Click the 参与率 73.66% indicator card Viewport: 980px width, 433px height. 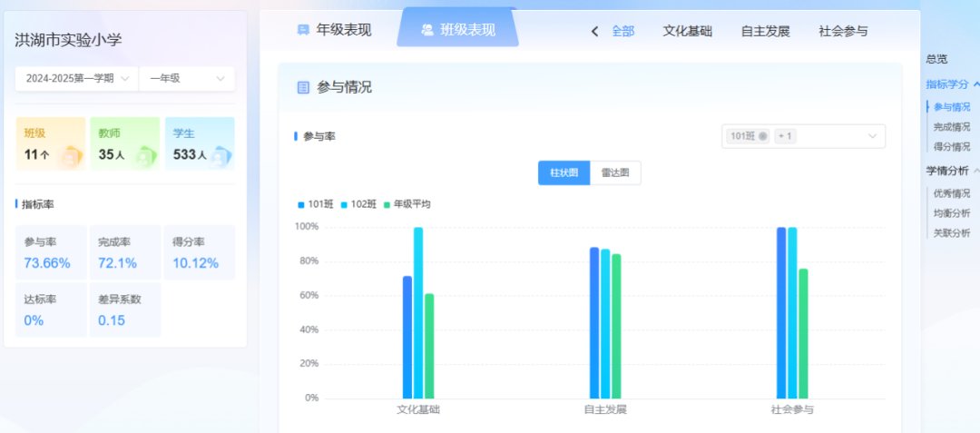51,252
